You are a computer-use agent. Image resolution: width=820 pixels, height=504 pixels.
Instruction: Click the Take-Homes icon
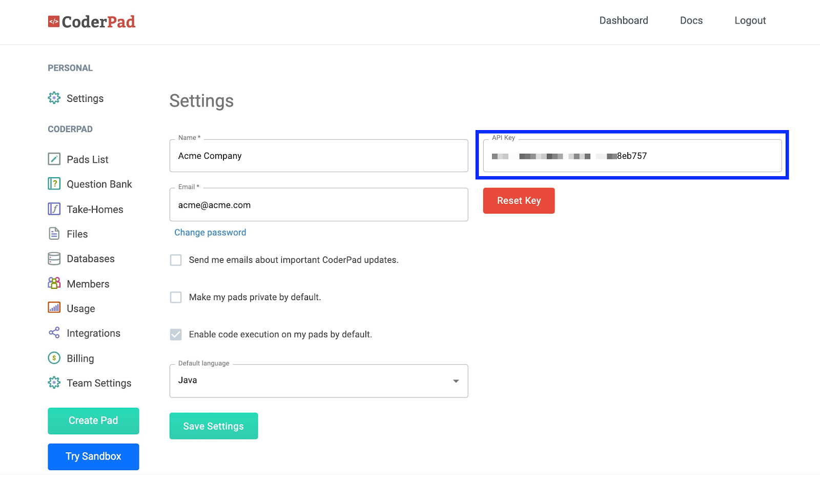coord(54,208)
